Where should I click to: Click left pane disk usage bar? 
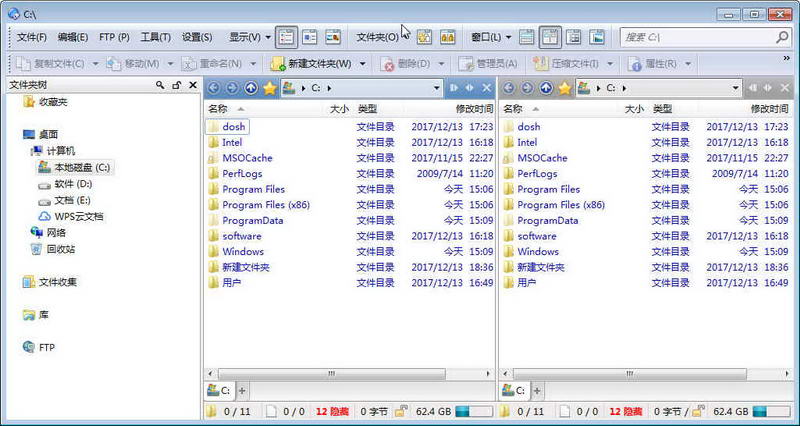pyautogui.click(x=473, y=411)
